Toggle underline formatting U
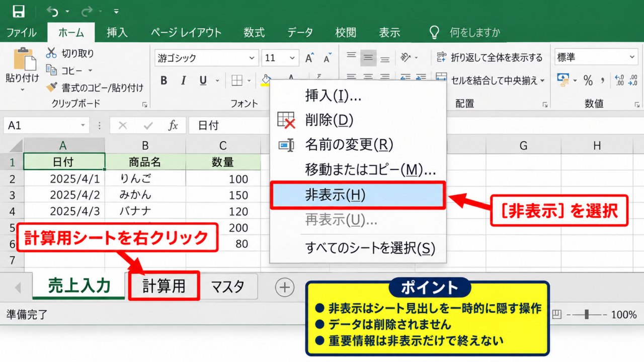Image resolution: width=644 pixels, height=362 pixels. pyautogui.click(x=203, y=80)
